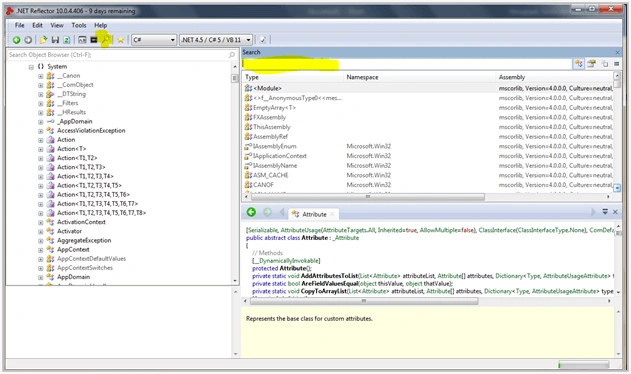
Task: Open the language dropdown showing C#
Action: coord(154,40)
